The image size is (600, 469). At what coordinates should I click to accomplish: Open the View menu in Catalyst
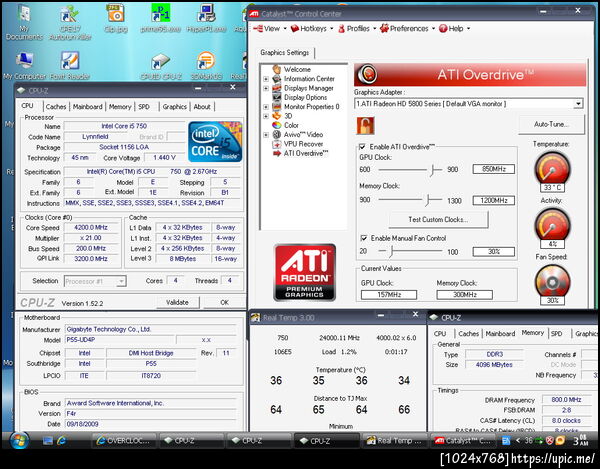tap(270, 28)
